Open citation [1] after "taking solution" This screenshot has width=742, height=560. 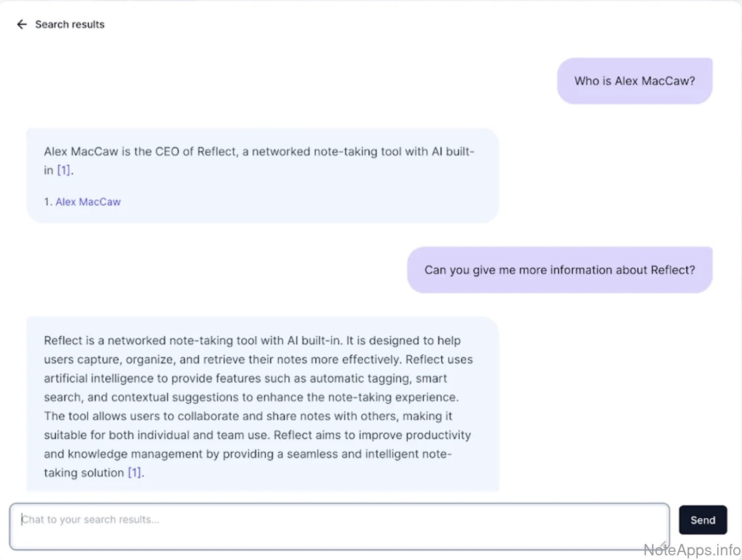point(134,473)
